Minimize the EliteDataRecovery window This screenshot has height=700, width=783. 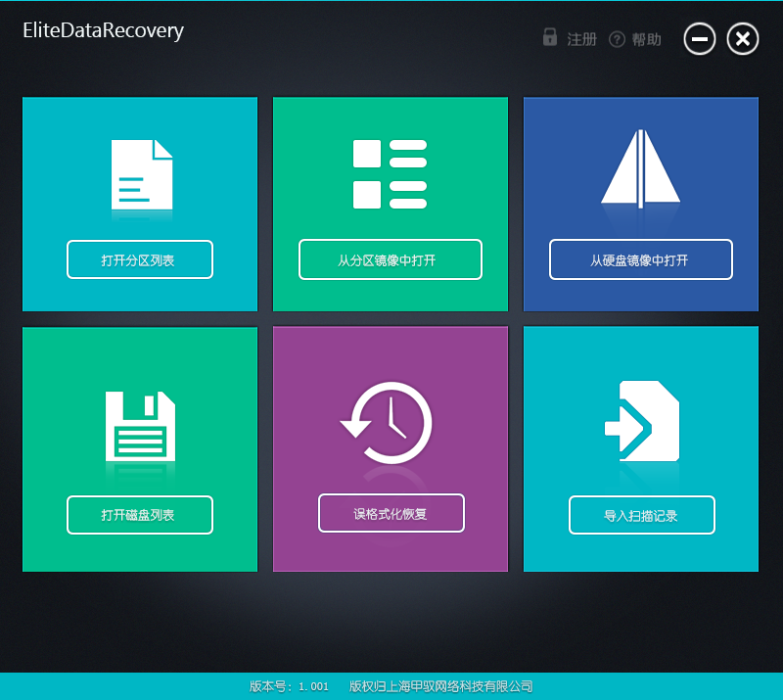point(700,39)
